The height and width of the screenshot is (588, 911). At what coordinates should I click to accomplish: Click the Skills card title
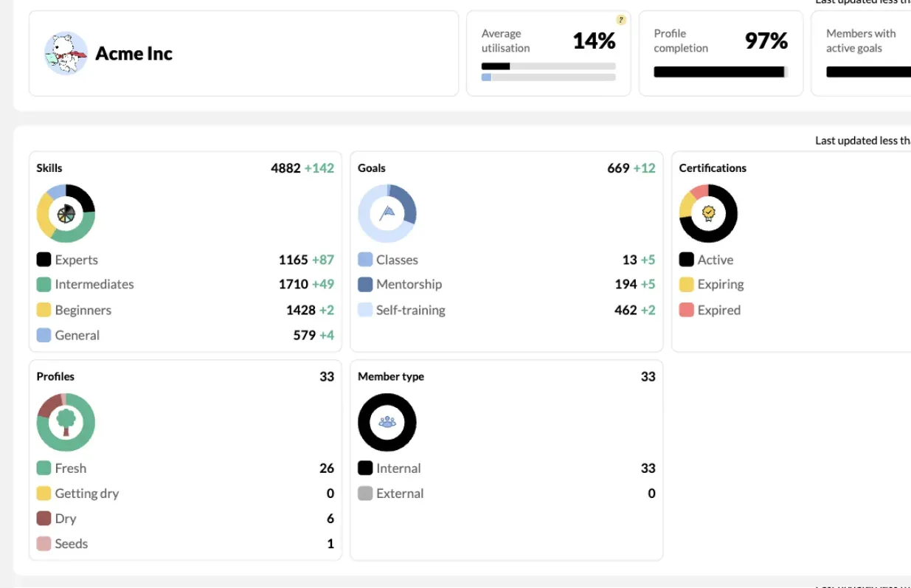click(x=49, y=168)
